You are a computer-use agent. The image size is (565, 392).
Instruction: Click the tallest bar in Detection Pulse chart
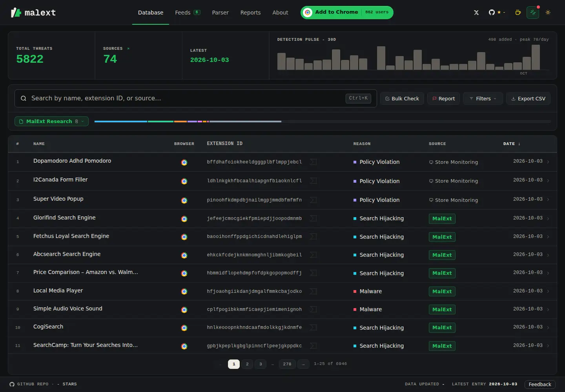(x=536, y=57)
